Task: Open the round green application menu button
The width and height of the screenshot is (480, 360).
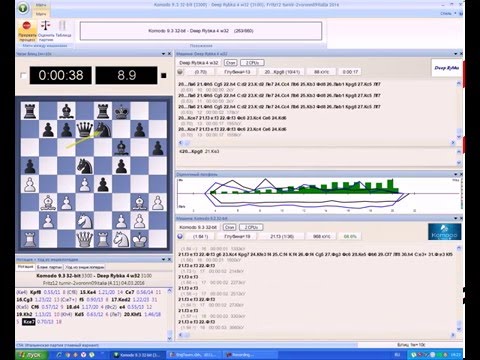Action: 23,8
